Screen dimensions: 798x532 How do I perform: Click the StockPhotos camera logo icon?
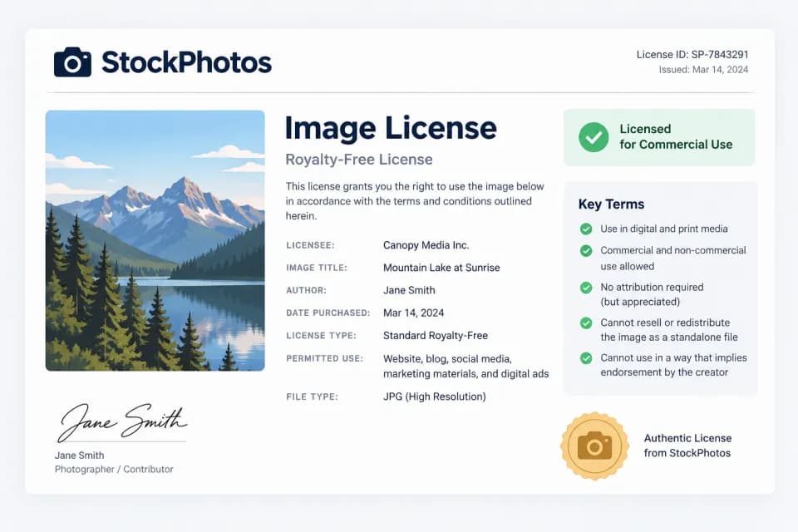click(73, 62)
